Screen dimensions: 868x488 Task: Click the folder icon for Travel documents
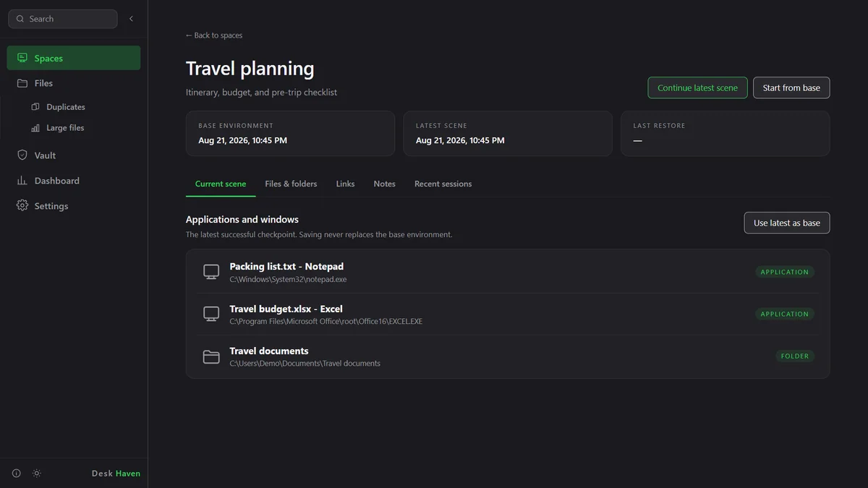tap(211, 356)
